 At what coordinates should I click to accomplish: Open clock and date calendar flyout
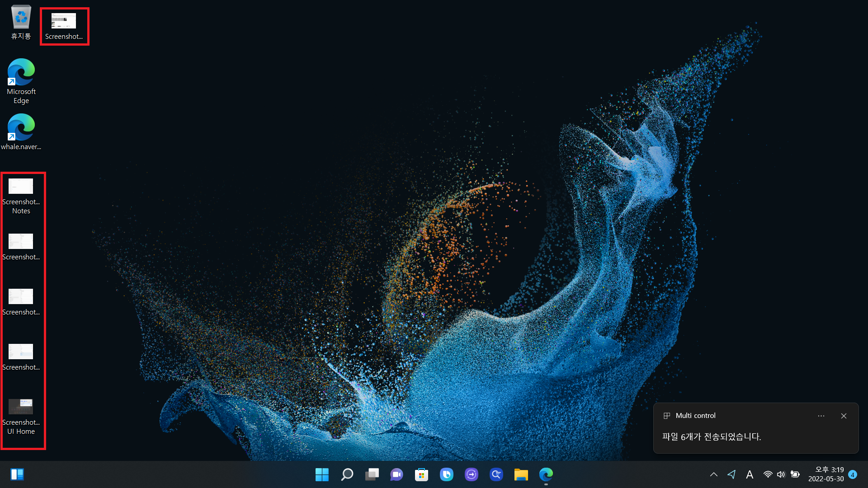pos(826,474)
